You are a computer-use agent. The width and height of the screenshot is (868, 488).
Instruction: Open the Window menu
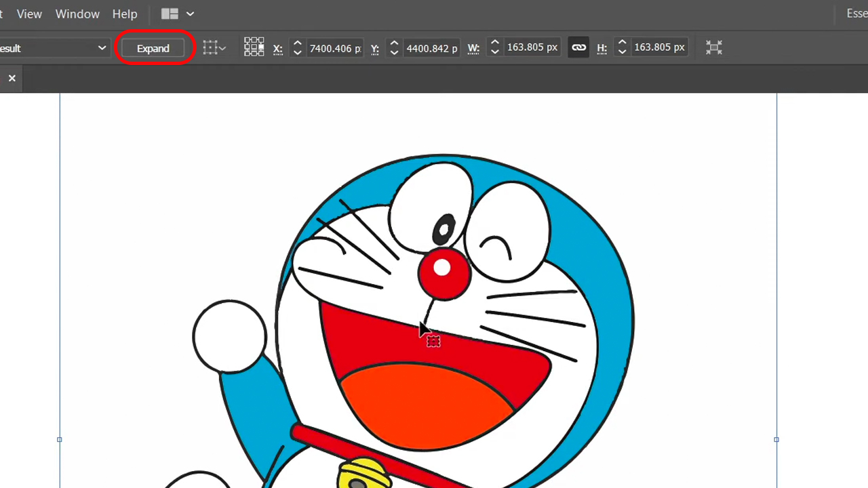tap(77, 14)
